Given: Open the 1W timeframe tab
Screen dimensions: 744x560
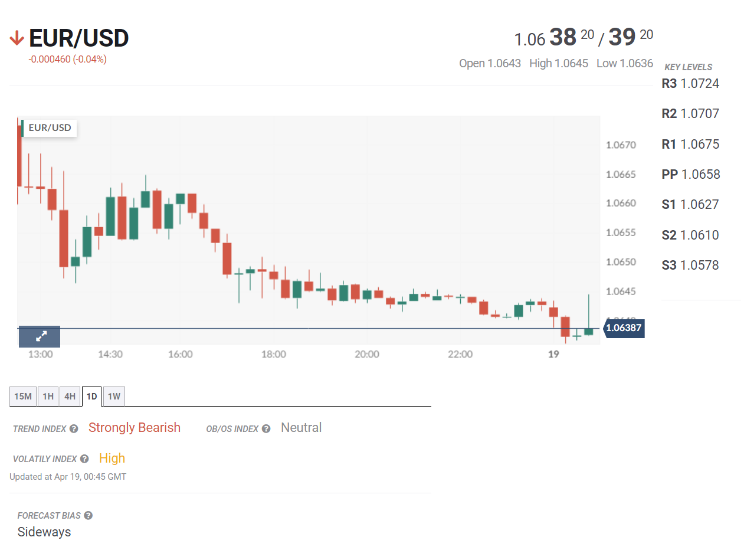Looking at the screenshot, I should tap(114, 397).
